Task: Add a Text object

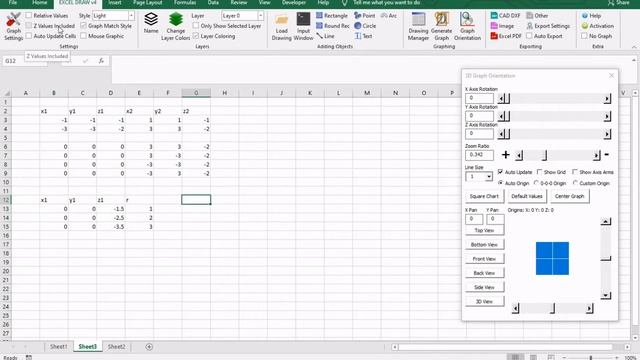Action: (364, 36)
